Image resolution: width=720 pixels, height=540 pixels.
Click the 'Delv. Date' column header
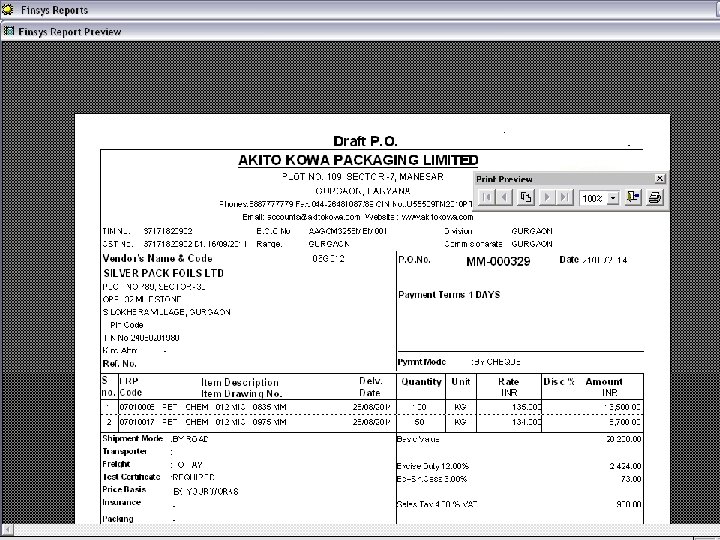coord(370,387)
